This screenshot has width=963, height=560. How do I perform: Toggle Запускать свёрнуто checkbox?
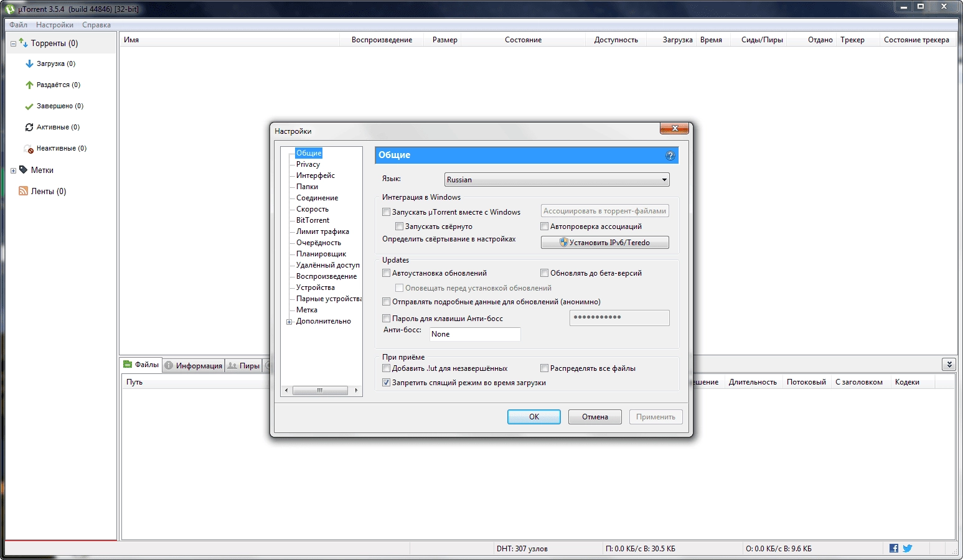pos(399,226)
